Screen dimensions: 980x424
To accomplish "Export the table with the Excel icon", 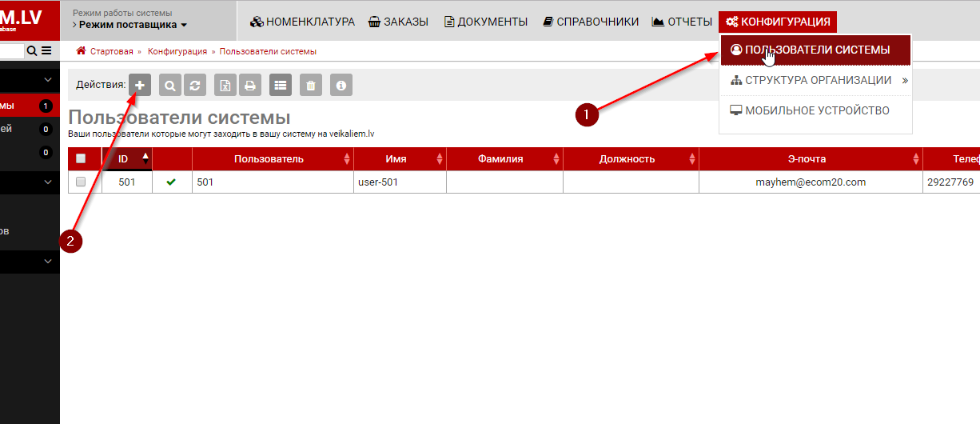I will pyautogui.click(x=226, y=85).
